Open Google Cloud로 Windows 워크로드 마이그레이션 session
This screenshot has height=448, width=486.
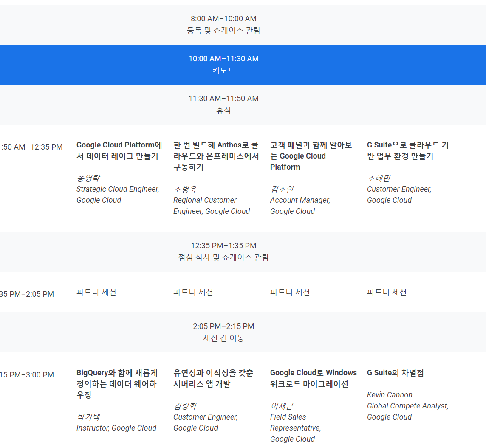click(x=314, y=378)
